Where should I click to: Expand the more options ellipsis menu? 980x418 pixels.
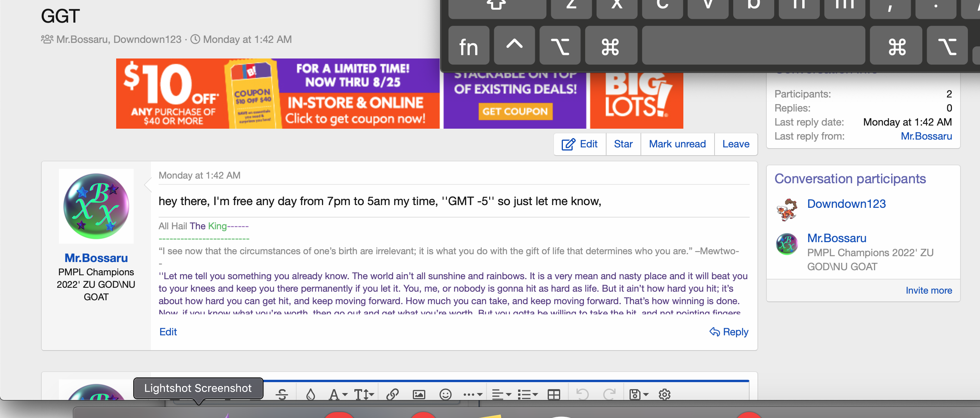[x=473, y=394]
